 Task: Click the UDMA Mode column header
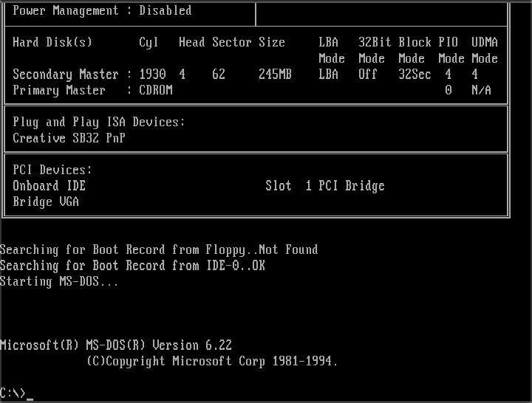pyautogui.click(x=485, y=50)
